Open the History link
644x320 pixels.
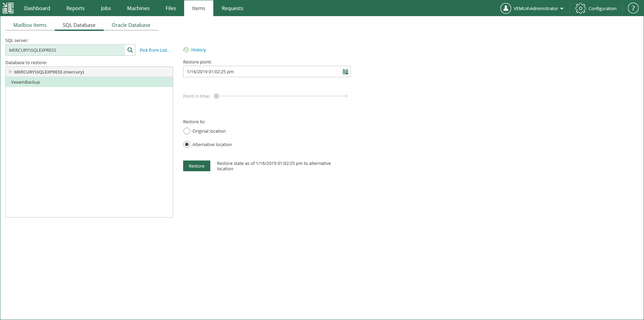[x=199, y=50]
